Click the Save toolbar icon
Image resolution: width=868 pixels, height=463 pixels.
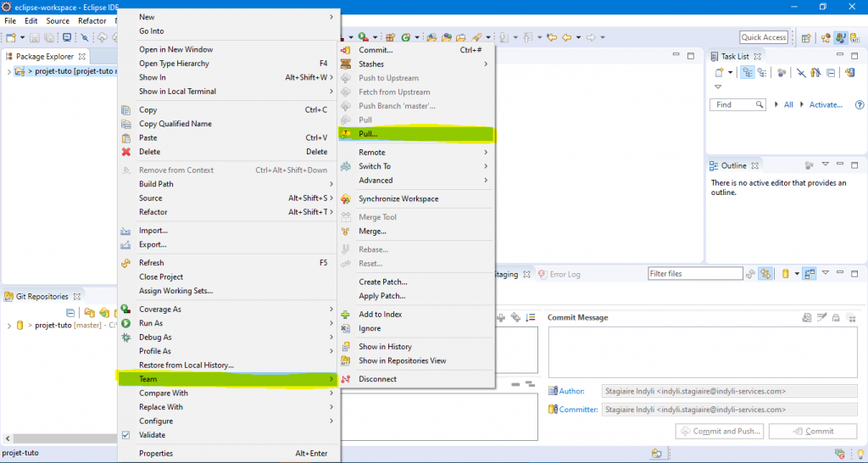tap(35, 37)
